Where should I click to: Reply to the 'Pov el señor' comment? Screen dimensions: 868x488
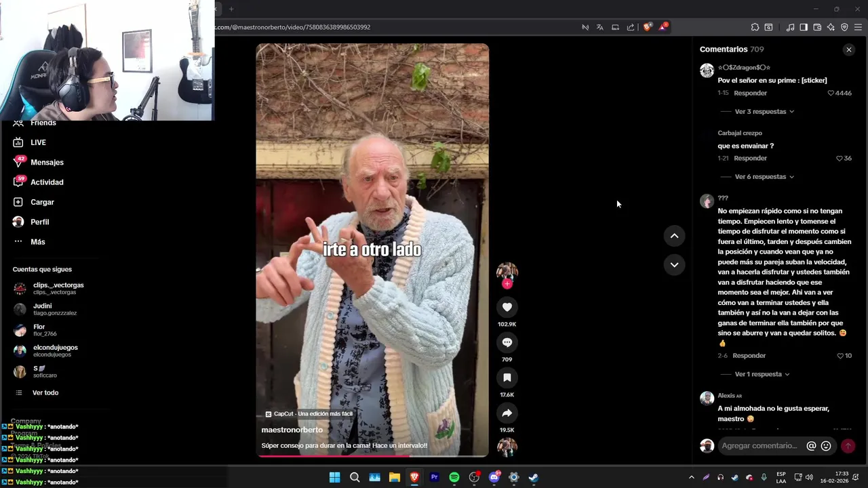pos(750,93)
